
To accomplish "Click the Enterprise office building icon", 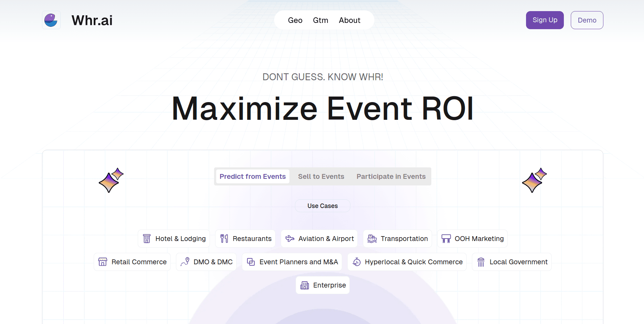I will (305, 285).
